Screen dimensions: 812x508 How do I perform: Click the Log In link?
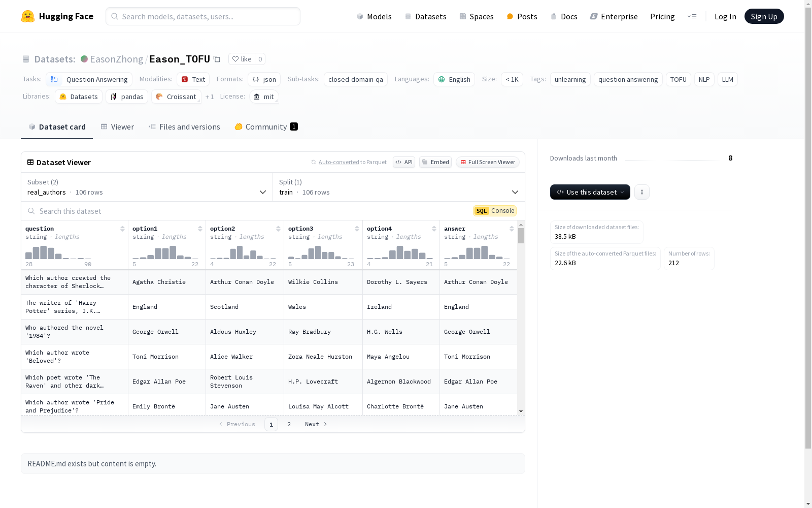725,16
